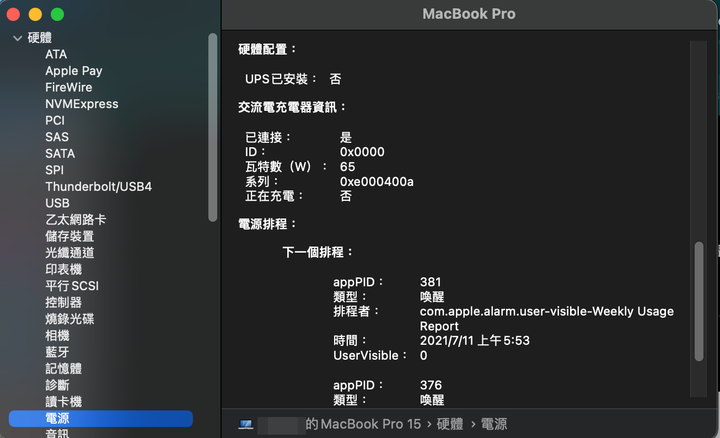Click the MacBook Pro laptop icon in path bar
Screen dimensions: 720x438
[246, 424]
